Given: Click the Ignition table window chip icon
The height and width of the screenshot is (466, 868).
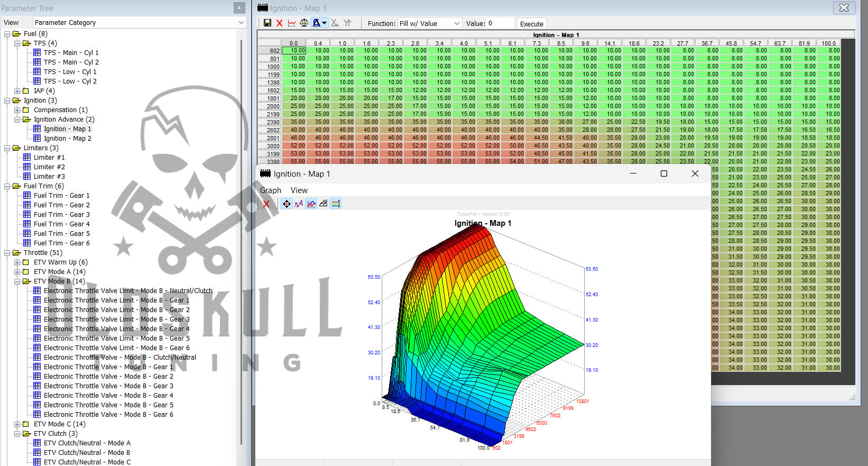Looking at the screenshot, I should click(x=263, y=8).
